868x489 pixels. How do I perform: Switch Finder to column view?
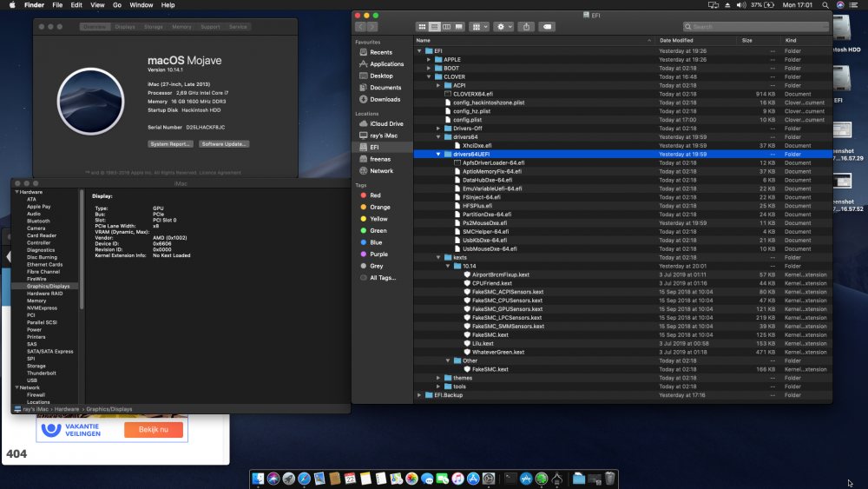(446, 27)
